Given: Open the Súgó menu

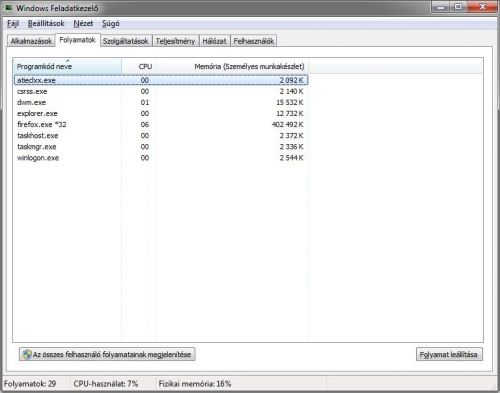Looking at the screenshot, I should [x=111, y=24].
